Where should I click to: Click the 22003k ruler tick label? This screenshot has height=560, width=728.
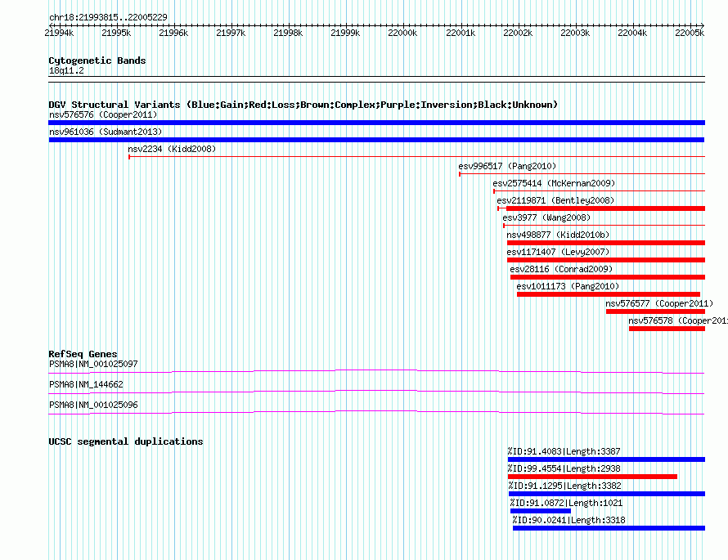tap(575, 33)
